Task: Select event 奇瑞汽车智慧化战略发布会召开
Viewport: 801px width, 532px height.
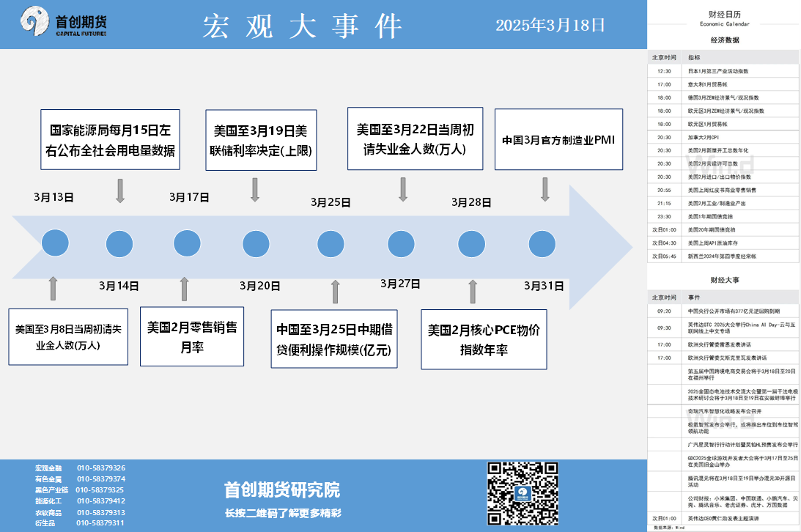Action: point(723,412)
